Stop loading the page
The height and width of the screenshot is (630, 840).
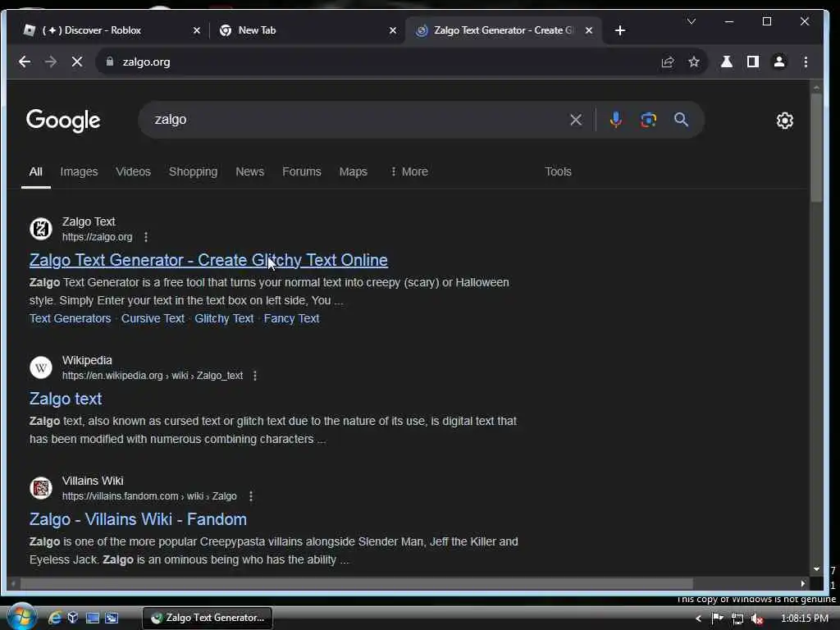click(77, 62)
